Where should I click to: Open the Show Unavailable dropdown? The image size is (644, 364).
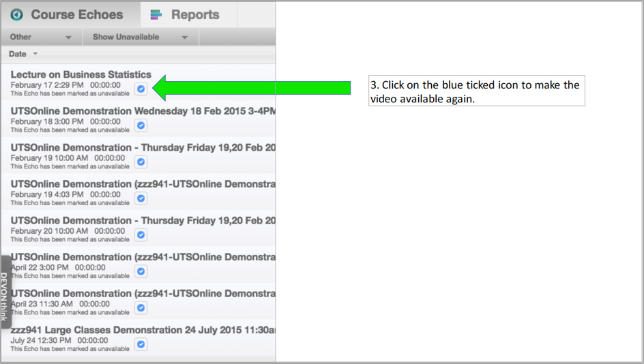140,37
